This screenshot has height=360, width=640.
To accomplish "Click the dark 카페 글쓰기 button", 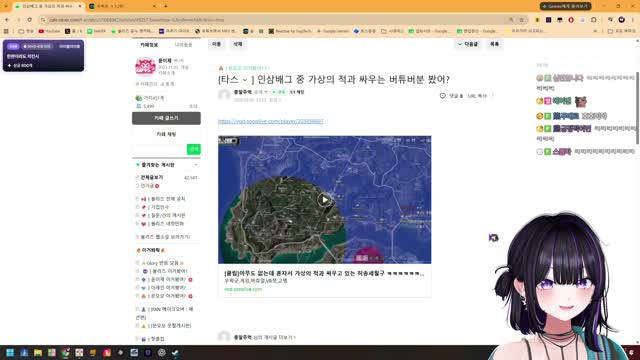I will point(166,118).
